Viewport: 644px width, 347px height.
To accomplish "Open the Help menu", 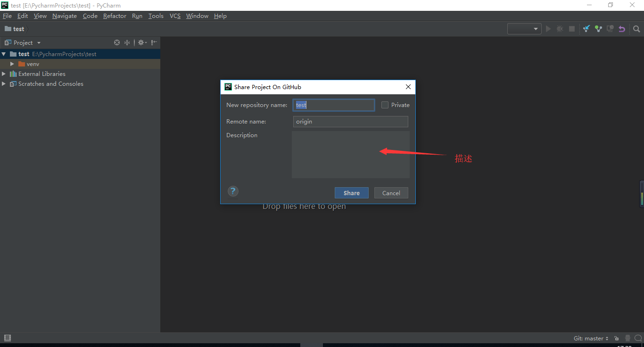I will [x=220, y=16].
